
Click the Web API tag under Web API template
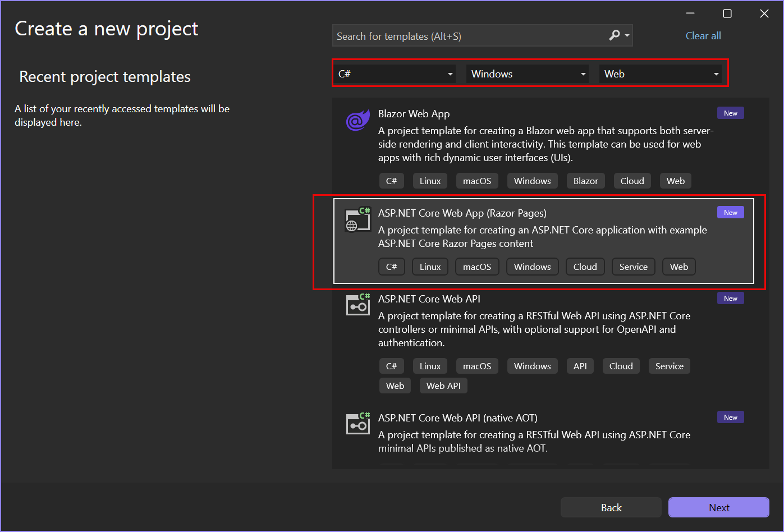(x=443, y=386)
